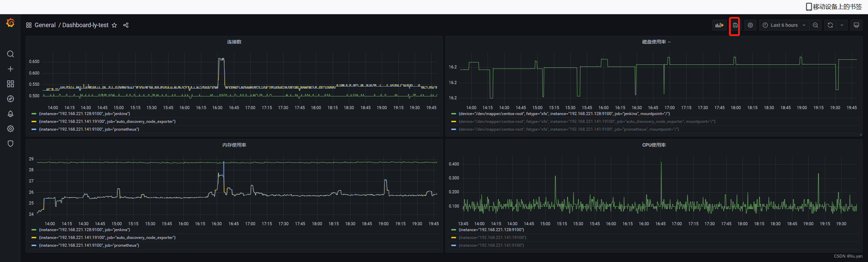The image size is (868, 262).
Task: Toggle 192.168.221.141:9100 series in CPU使用率 legend
Action: (x=491, y=245)
